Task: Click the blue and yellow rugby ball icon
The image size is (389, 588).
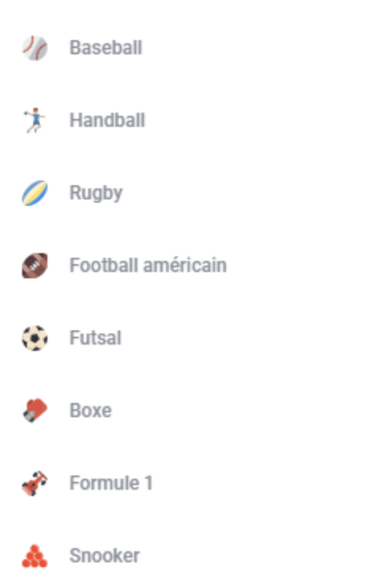Action: pos(34,193)
